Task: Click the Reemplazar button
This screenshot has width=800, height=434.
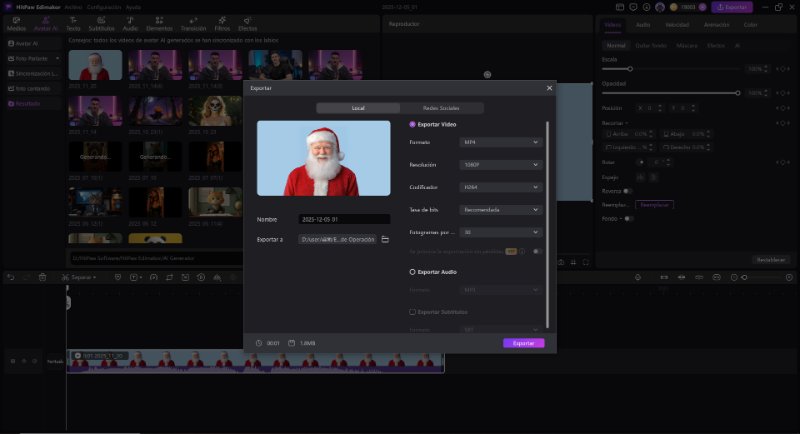Action: (654, 205)
